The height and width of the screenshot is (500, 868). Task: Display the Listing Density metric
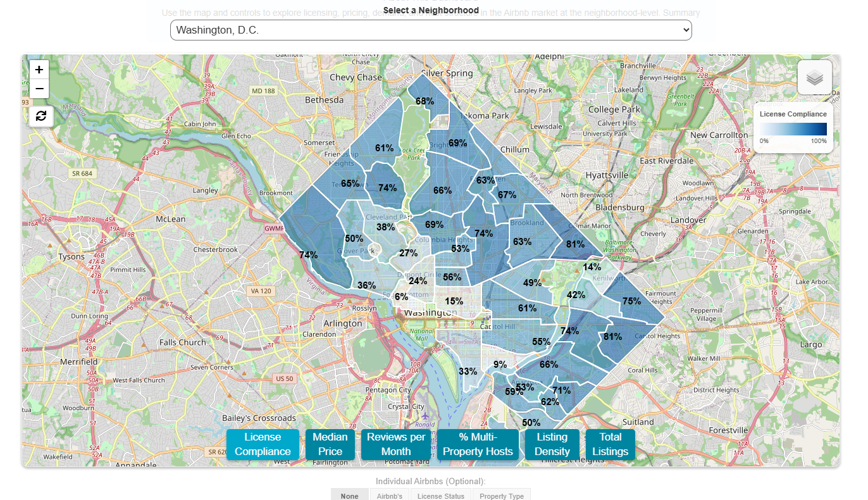552,444
